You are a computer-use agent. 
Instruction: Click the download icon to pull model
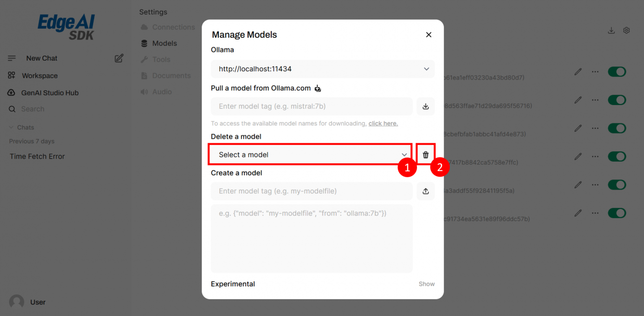pos(426,106)
